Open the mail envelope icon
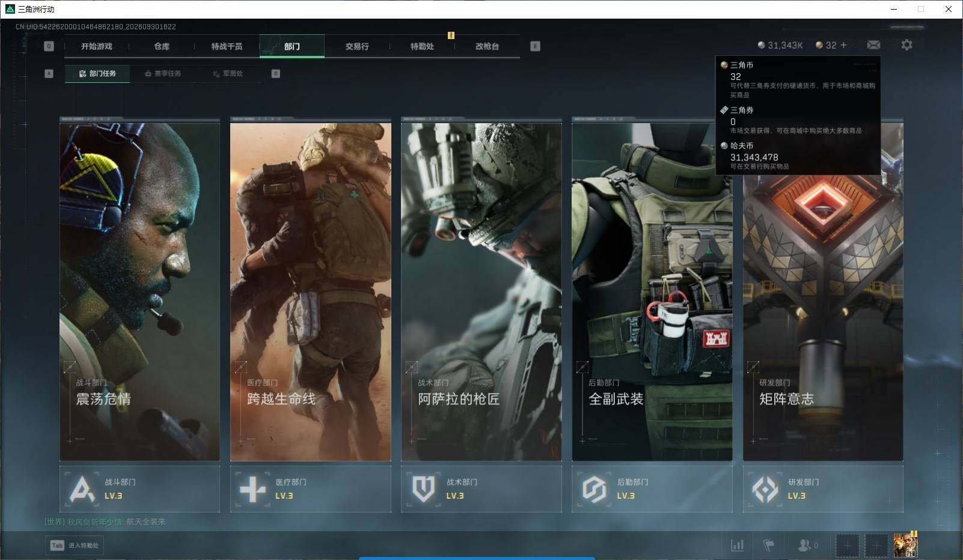This screenshot has width=963, height=560. pos(873,45)
